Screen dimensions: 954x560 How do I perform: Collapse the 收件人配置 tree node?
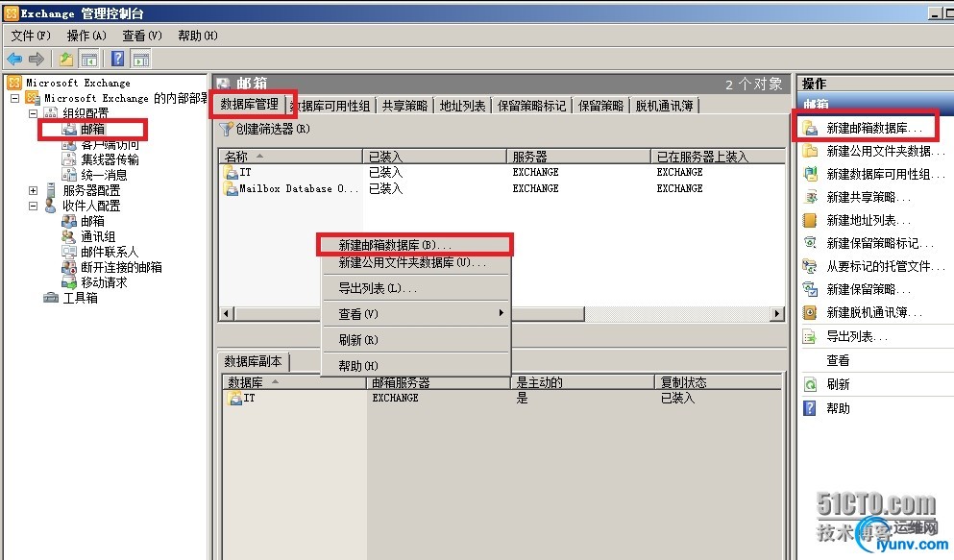point(33,206)
